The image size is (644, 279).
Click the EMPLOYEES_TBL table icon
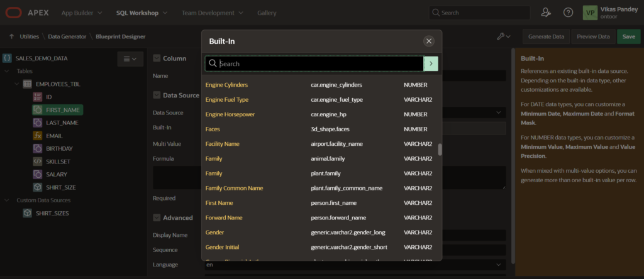coord(27,84)
